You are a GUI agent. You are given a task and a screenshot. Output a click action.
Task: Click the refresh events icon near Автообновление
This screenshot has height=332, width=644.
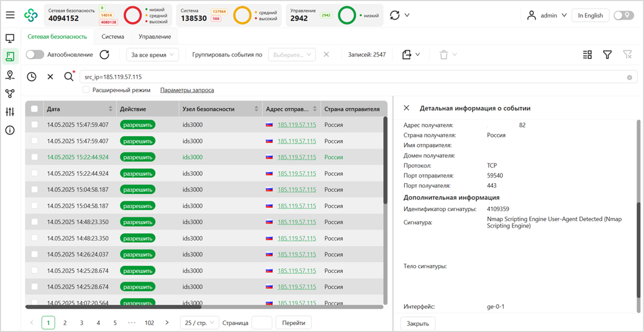coord(105,54)
